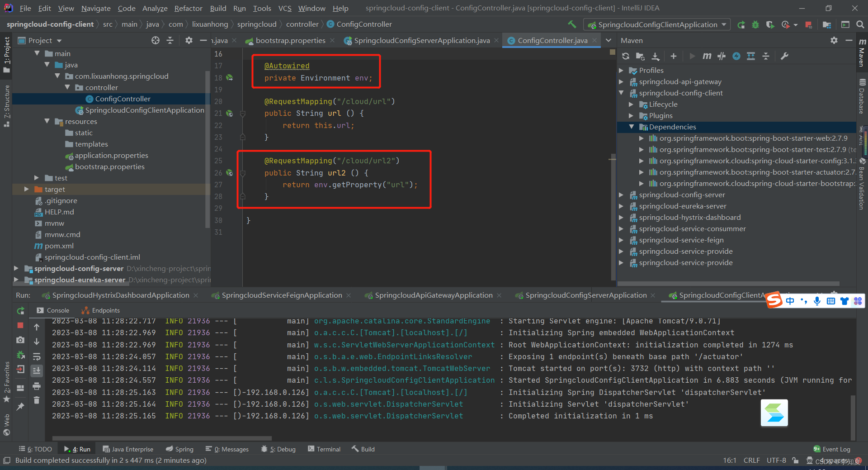Switch to SpringcloudConfigServerApplication.java tab
Screen dimensions: 868x470
(x=421, y=40)
